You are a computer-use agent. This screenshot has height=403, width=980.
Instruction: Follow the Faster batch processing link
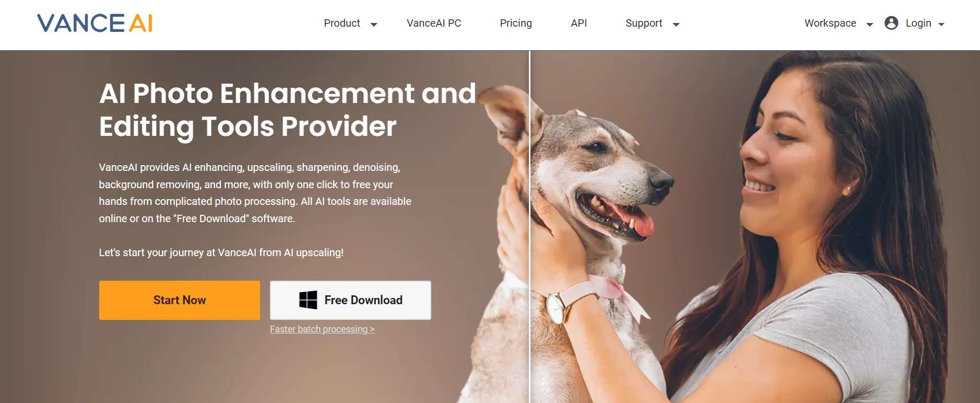322,329
